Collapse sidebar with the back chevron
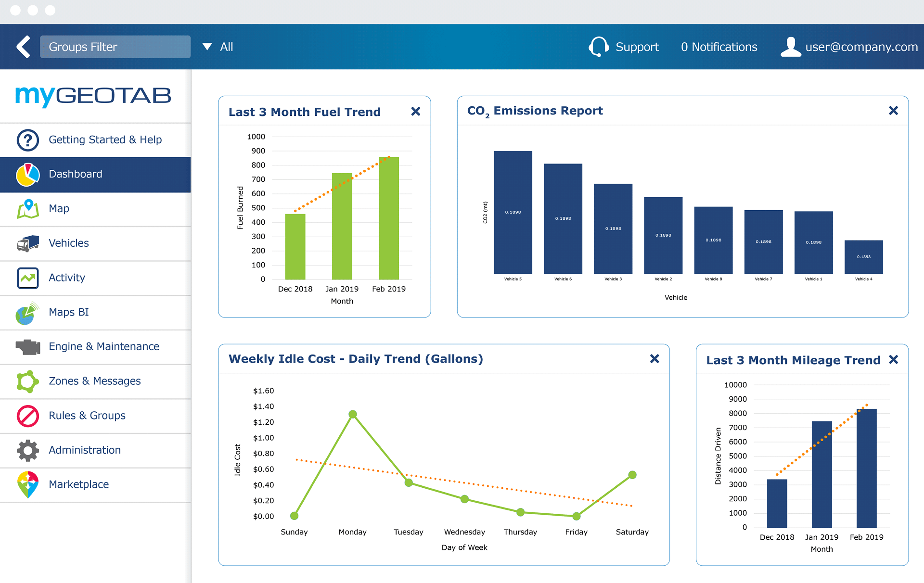Image resolution: width=924 pixels, height=583 pixels. pos(23,47)
